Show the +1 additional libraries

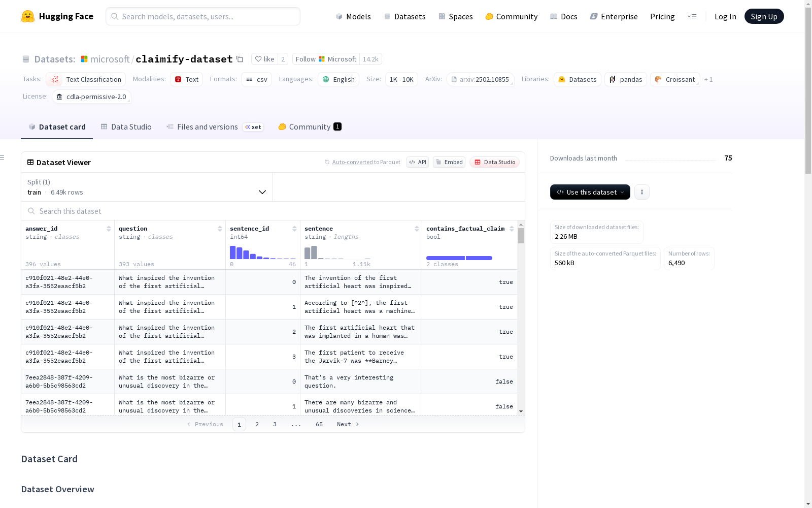(x=708, y=79)
